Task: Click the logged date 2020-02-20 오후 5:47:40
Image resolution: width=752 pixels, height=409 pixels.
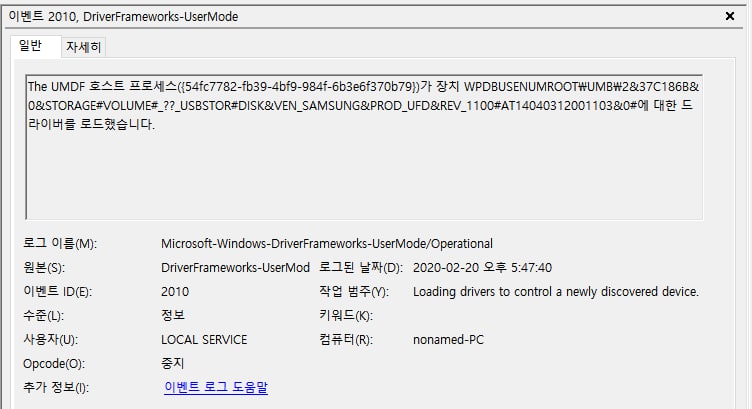Action: 482,268
